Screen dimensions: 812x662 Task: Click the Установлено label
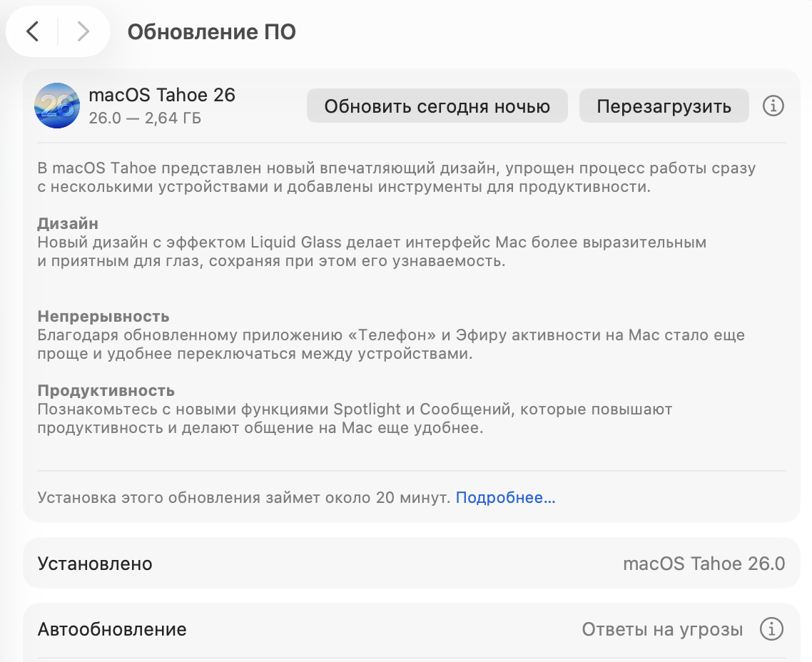pos(95,564)
